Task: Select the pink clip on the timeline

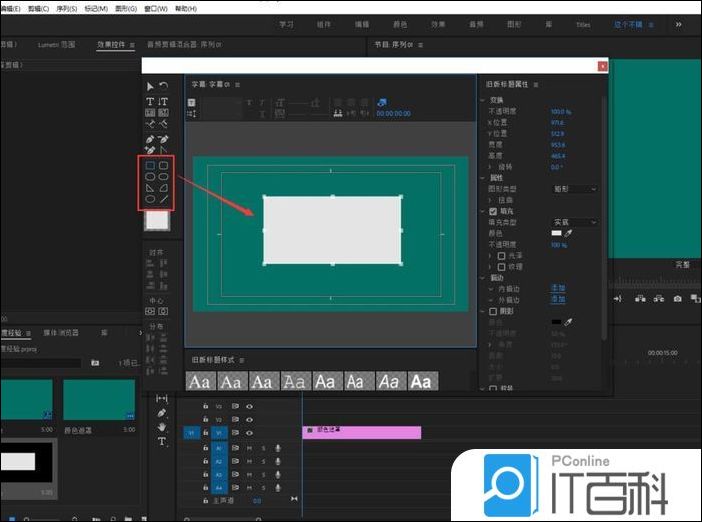Action: [361, 431]
